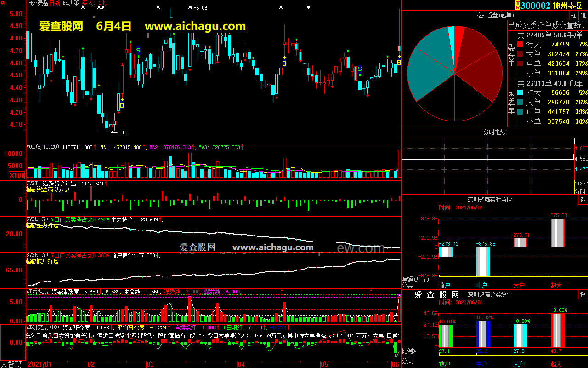Image resolution: width=588 pixels, height=368 pixels.
Task: Click the 大智慧 logo at bottom left
Action: 11,364
